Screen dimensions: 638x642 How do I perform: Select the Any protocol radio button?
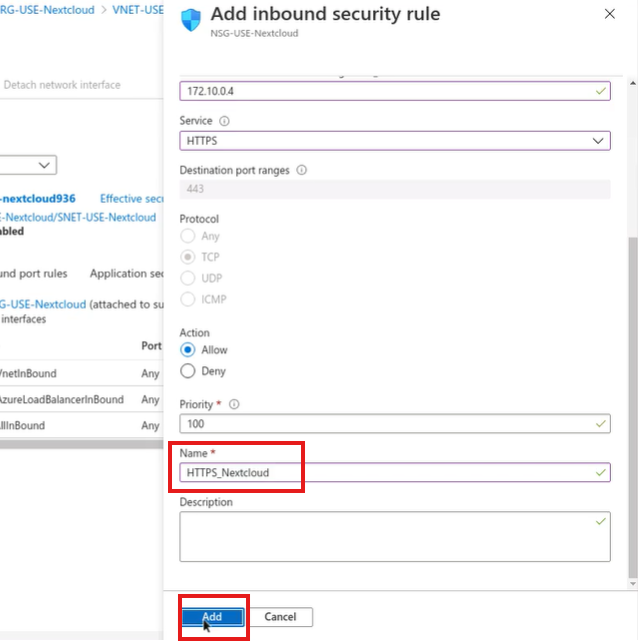188,236
